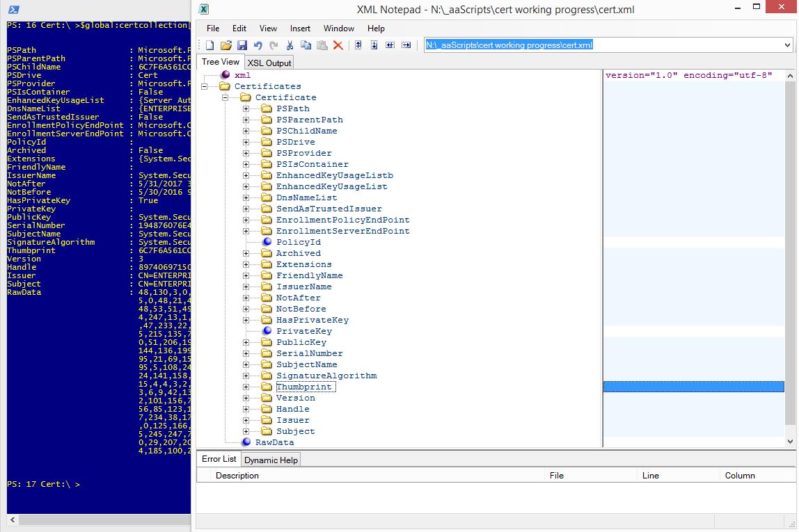This screenshot has width=799, height=532.
Task: Delete selected node with red X icon
Action: point(338,45)
